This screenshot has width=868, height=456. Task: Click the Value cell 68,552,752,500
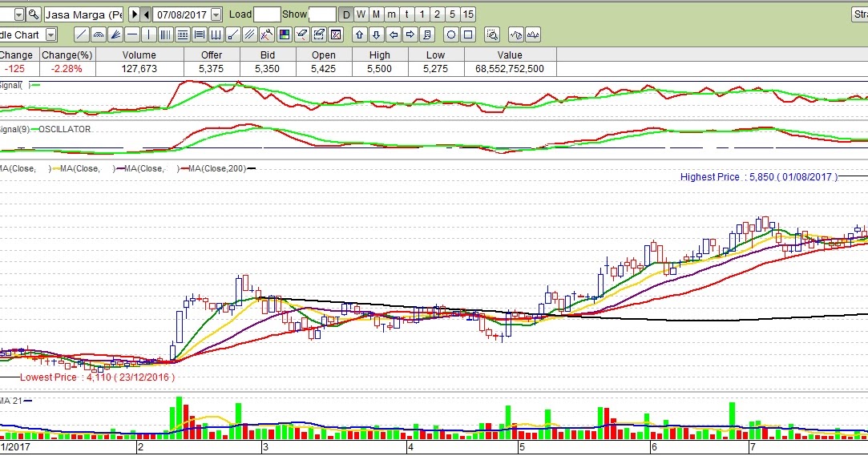pos(510,69)
